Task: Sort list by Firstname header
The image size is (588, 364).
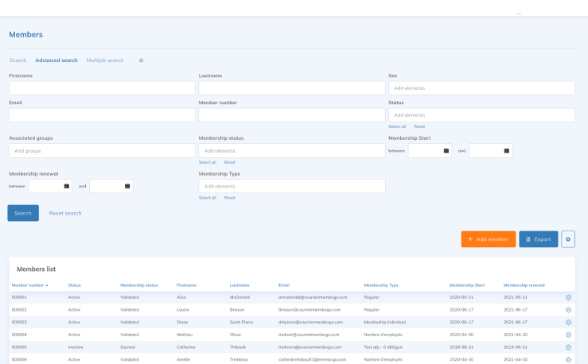Action: pos(186,285)
